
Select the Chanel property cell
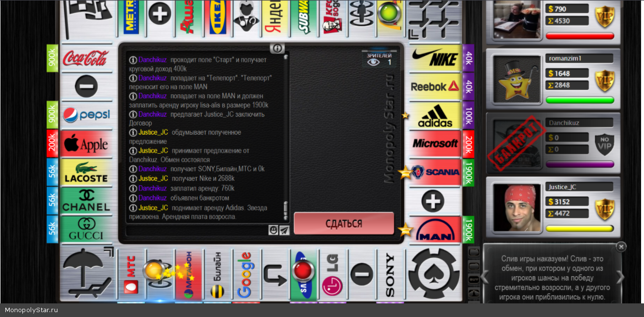[86, 201]
